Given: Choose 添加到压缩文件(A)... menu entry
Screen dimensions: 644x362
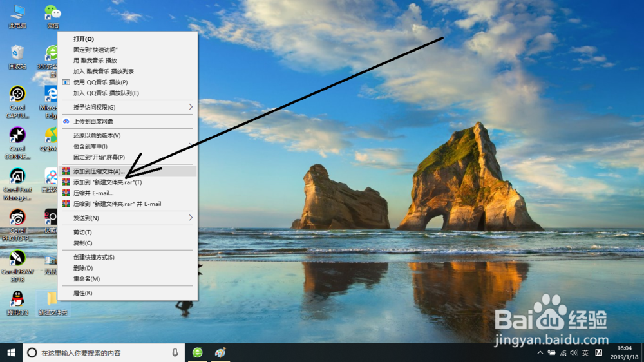Looking at the screenshot, I should 128,171.
